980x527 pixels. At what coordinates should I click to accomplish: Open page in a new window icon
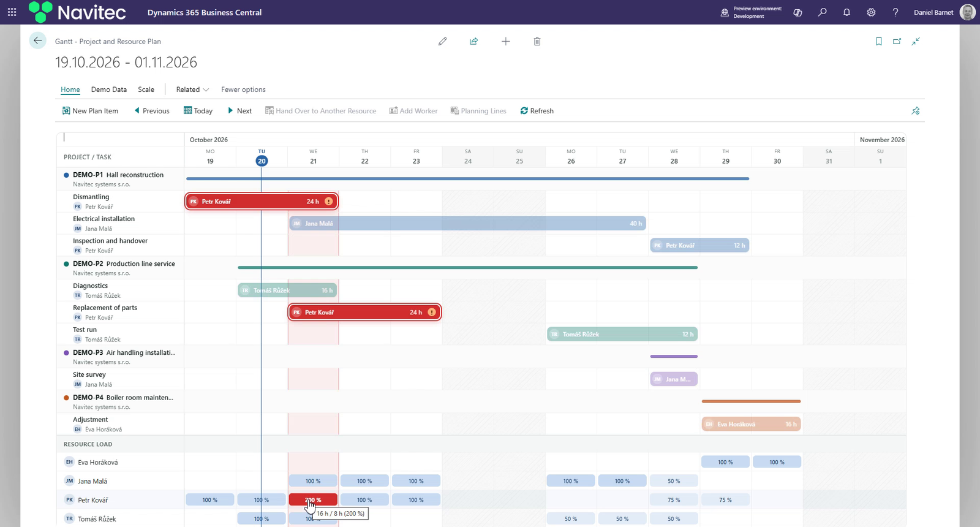pyautogui.click(x=897, y=41)
